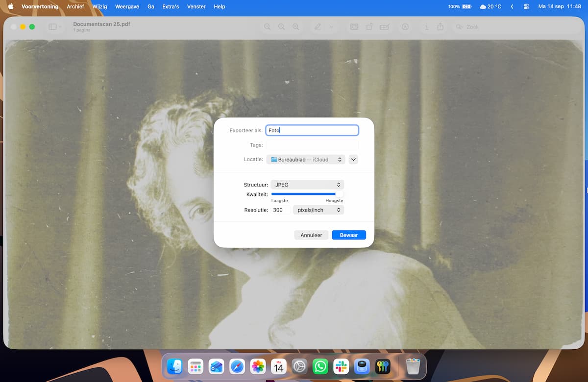
Task: Open the Wijzig menu
Action: coord(99,7)
